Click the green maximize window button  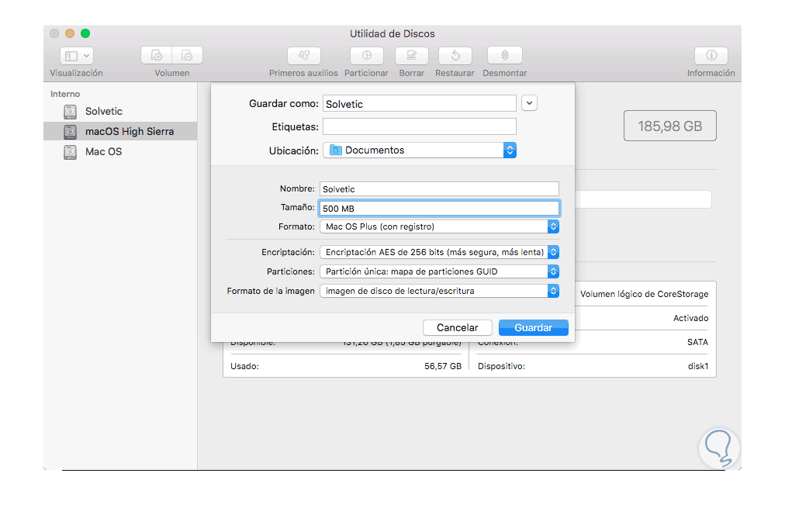[x=85, y=33]
